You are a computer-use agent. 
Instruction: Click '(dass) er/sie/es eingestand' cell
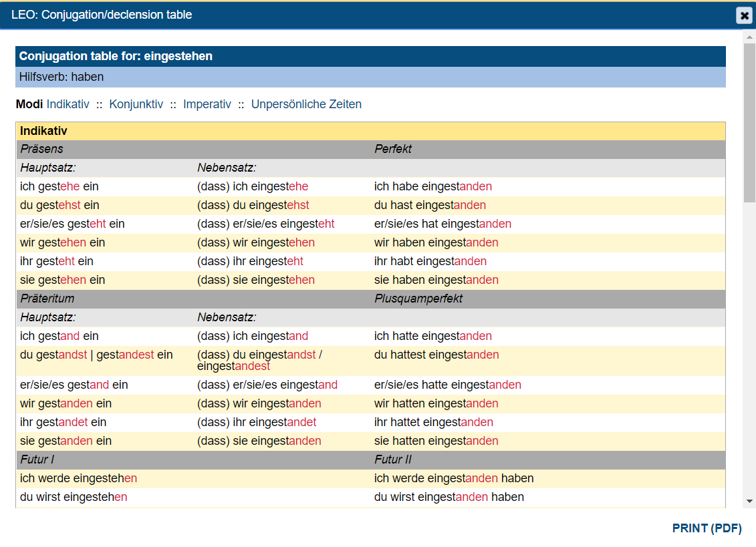(x=267, y=385)
